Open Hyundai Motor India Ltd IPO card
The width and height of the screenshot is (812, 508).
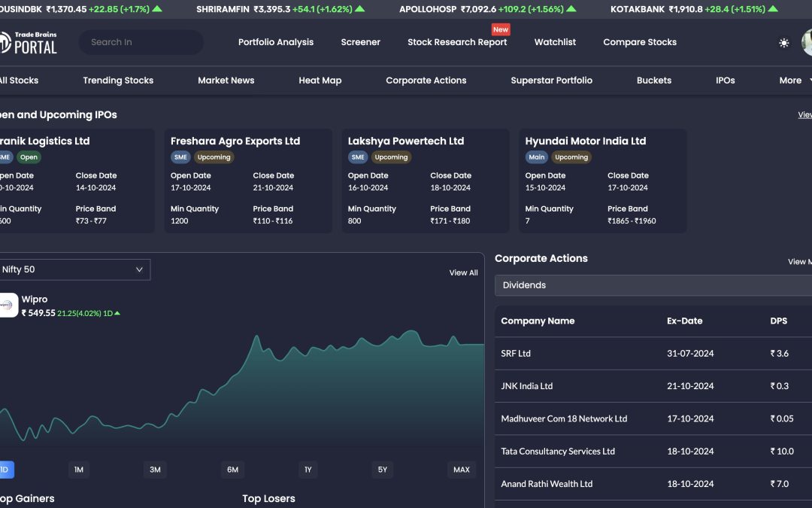[603, 181]
